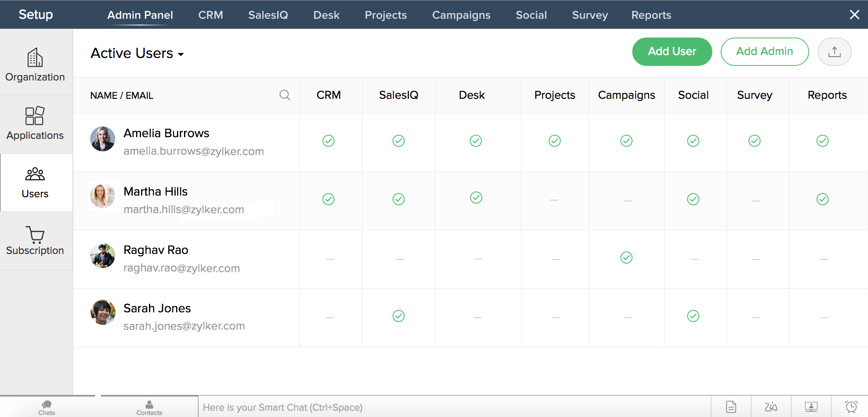Click the NAME / EMAIL column header
This screenshot has height=417, width=868.
(x=121, y=95)
